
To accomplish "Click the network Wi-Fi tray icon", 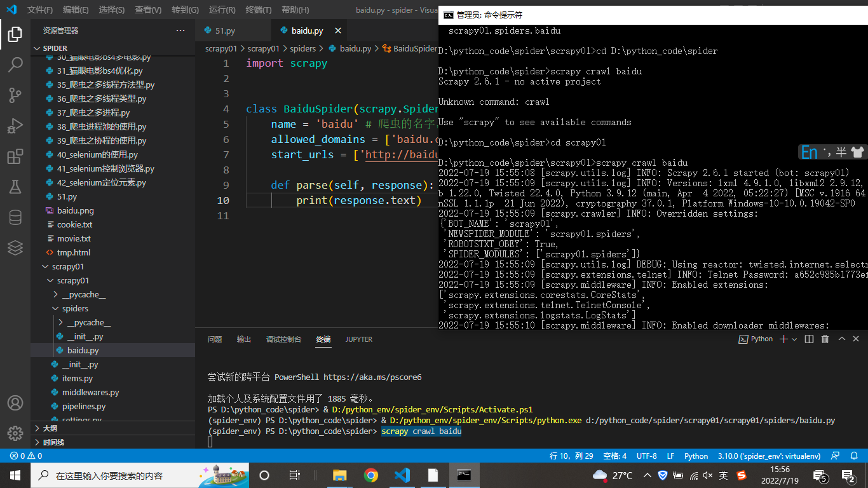I will click(x=693, y=475).
